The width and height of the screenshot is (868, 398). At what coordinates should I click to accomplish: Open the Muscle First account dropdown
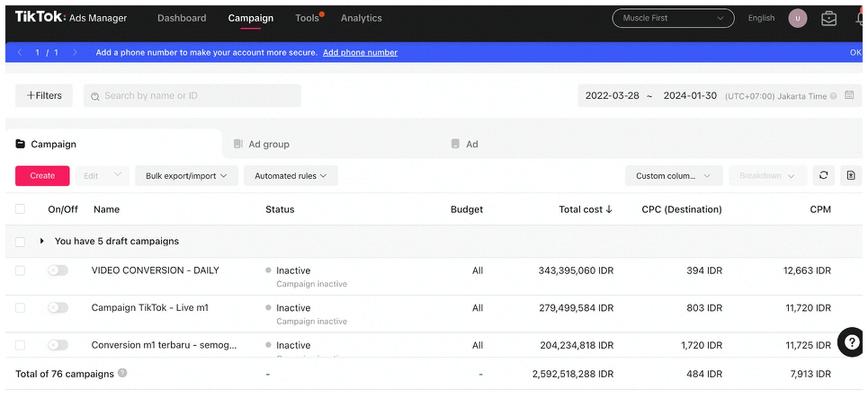coord(673,18)
